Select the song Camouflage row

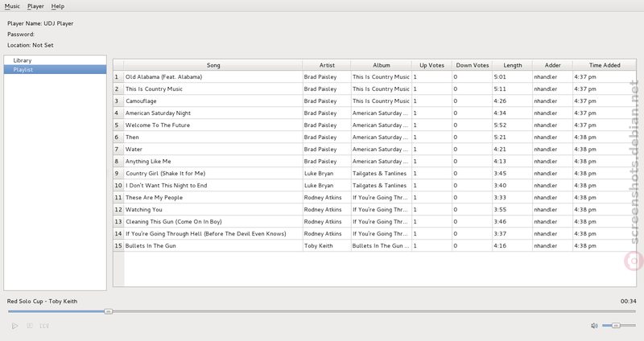pyautogui.click(x=374, y=101)
